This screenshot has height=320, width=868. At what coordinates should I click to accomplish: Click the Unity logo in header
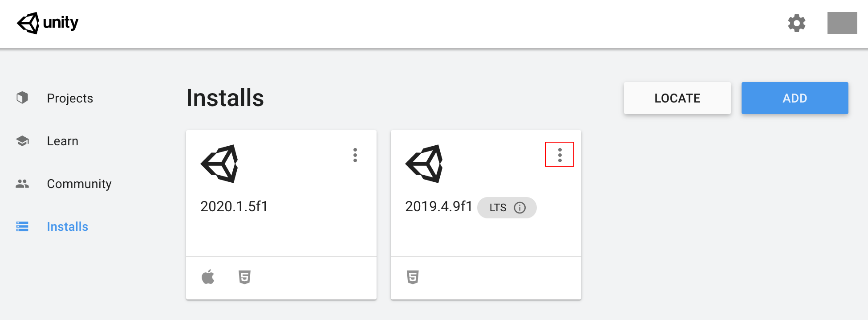coord(48,23)
